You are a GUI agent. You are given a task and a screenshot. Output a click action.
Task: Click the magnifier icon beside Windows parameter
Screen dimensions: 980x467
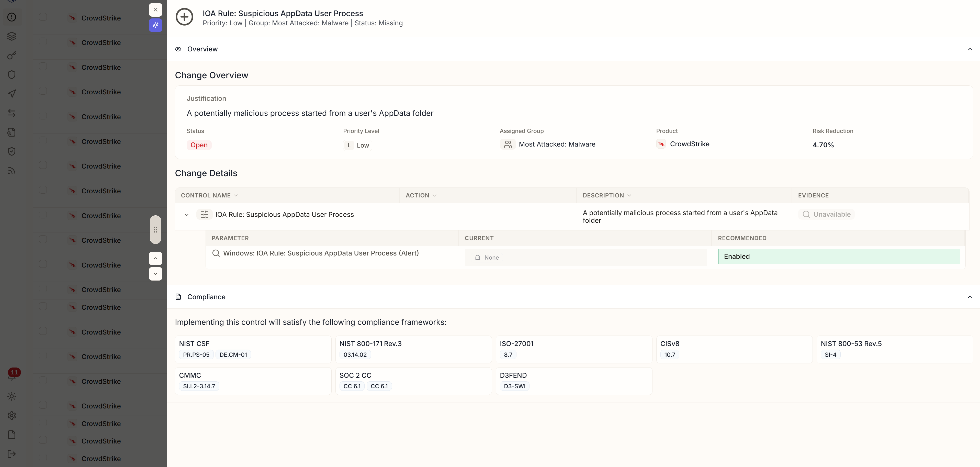pyautogui.click(x=216, y=253)
